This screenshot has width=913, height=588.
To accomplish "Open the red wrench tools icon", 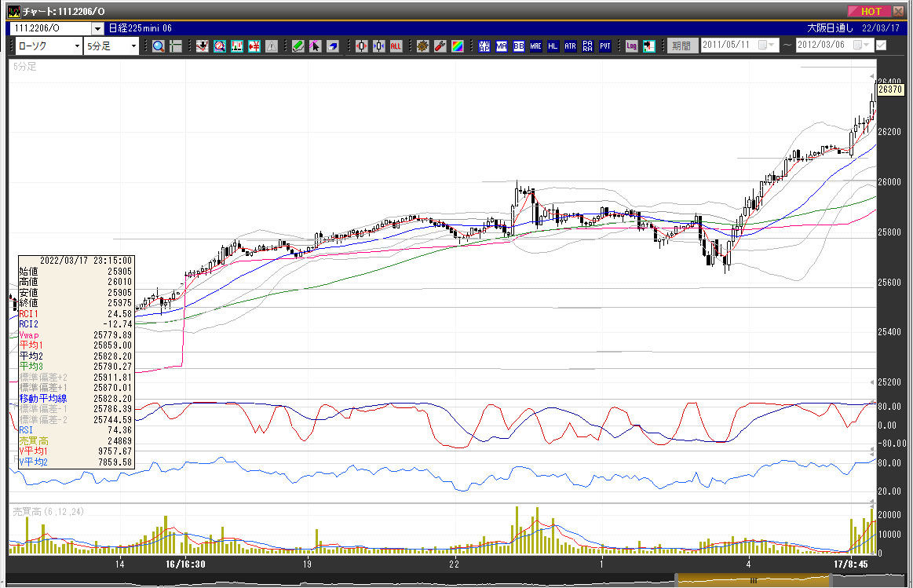I will (x=440, y=46).
